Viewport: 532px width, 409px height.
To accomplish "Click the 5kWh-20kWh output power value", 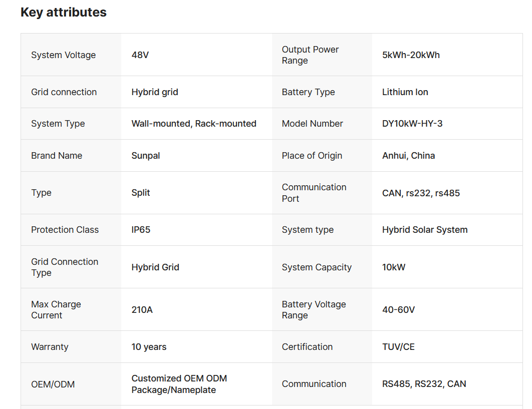I will (x=411, y=55).
